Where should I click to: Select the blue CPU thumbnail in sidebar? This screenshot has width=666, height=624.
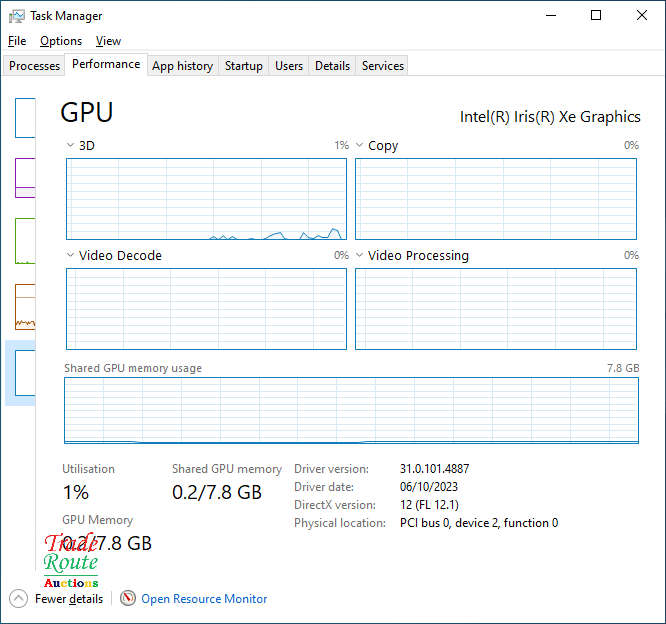[x=25, y=118]
